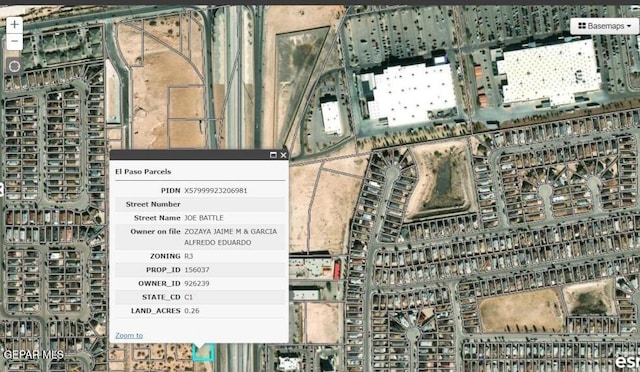Zoom in with the plus button

tap(15, 25)
